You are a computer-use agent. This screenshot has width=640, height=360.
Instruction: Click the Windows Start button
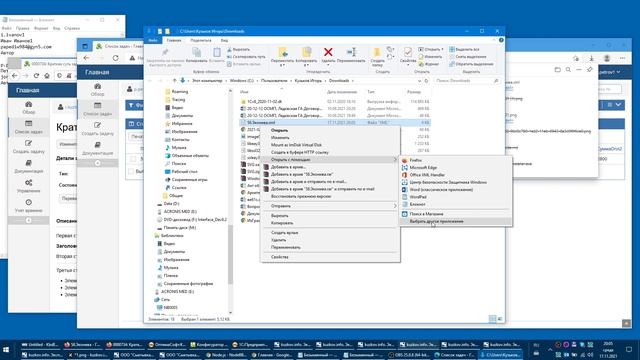(x=6, y=350)
